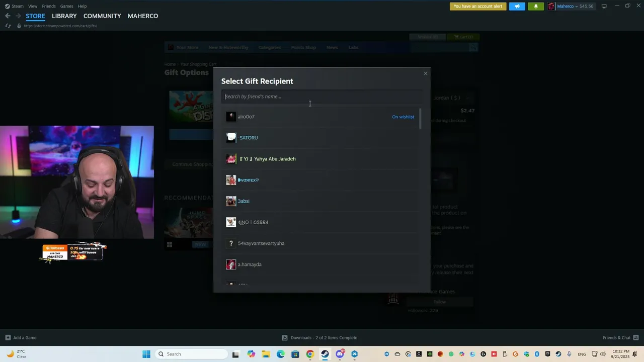Open Discord from the taskbar
This screenshot has width=644, height=362.
(x=340, y=354)
